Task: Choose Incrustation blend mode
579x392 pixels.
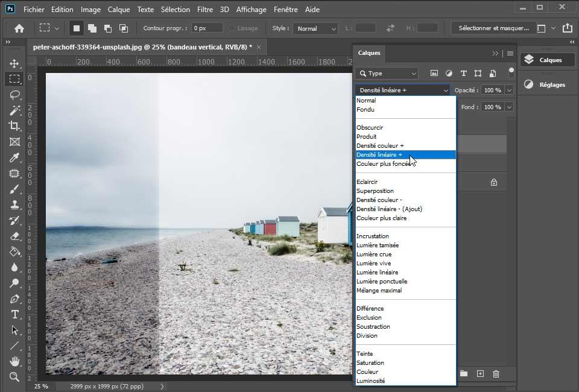Action: coord(406,236)
